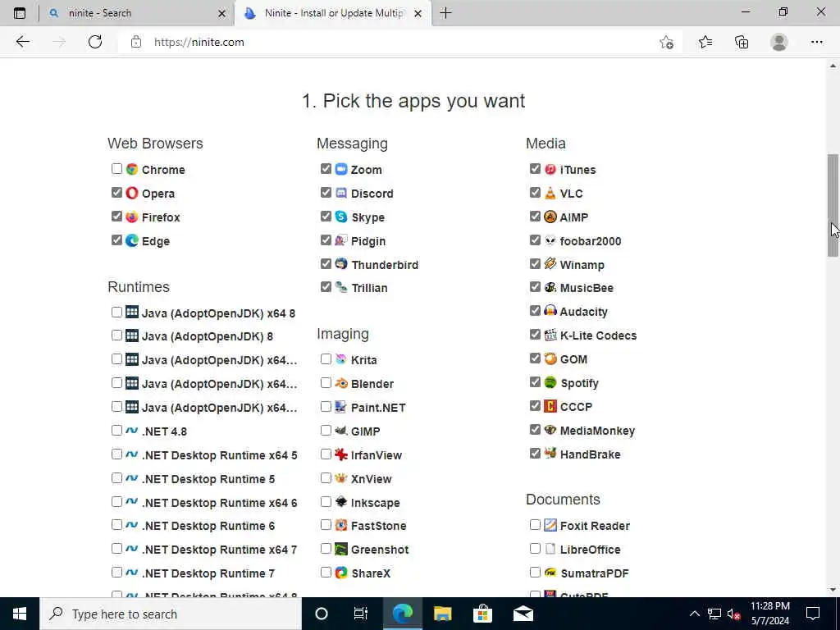Image resolution: width=840 pixels, height=630 pixels.
Task: Uncheck the Edge checkbox
Action: [116, 240]
